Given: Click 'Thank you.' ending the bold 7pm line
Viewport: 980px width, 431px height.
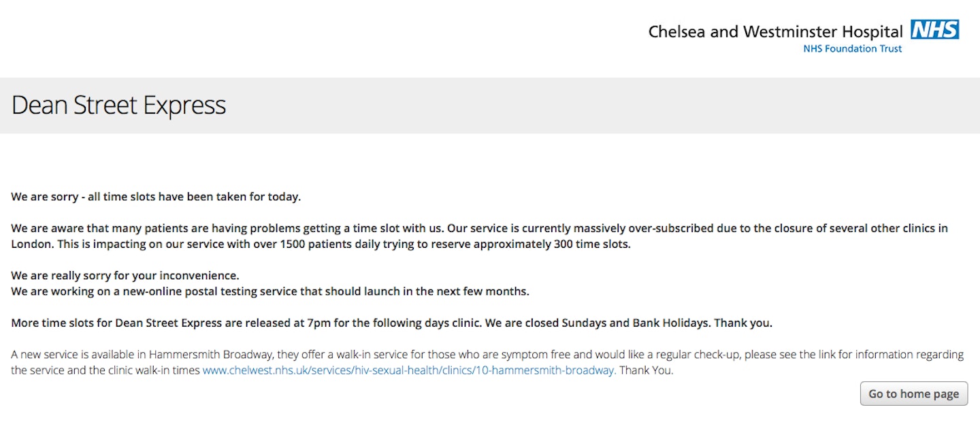Looking at the screenshot, I should (x=742, y=323).
